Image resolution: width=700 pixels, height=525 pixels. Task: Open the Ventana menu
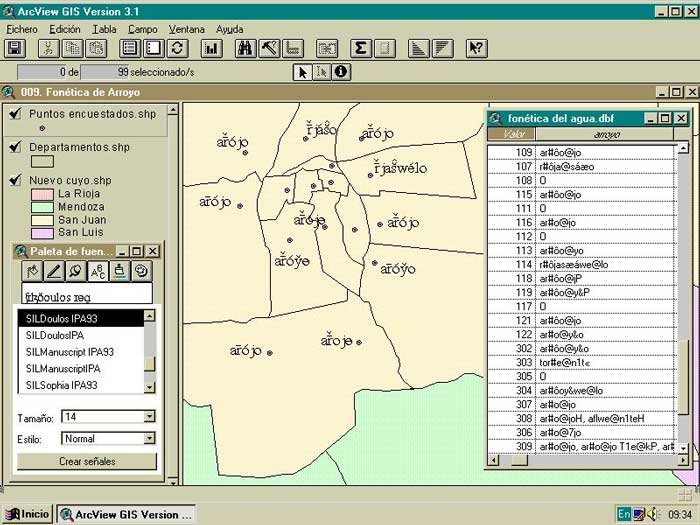tap(187, 29)
